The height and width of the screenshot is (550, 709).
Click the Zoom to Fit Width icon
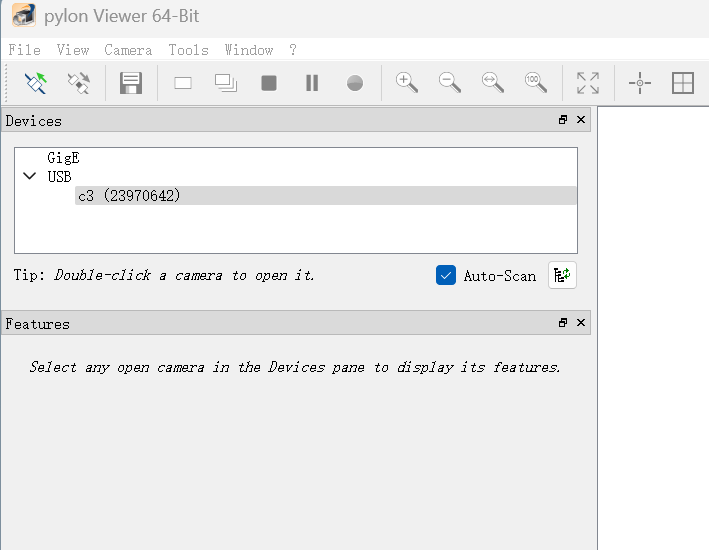tap(493, 83)
